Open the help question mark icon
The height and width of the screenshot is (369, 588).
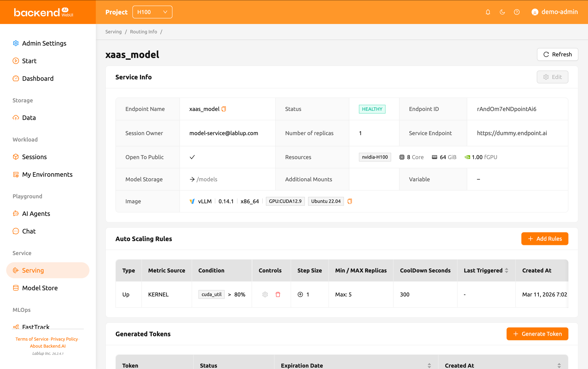coord(516,12)
